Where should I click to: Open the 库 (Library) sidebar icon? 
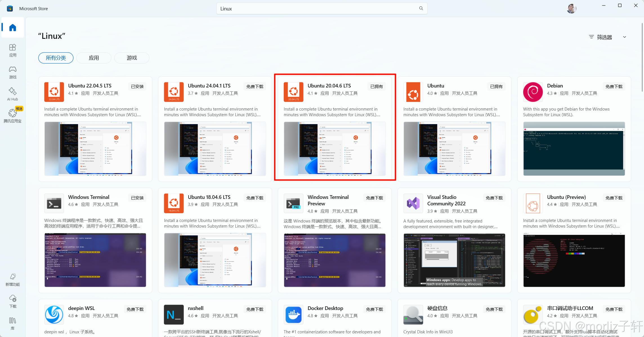pos(13,323)
